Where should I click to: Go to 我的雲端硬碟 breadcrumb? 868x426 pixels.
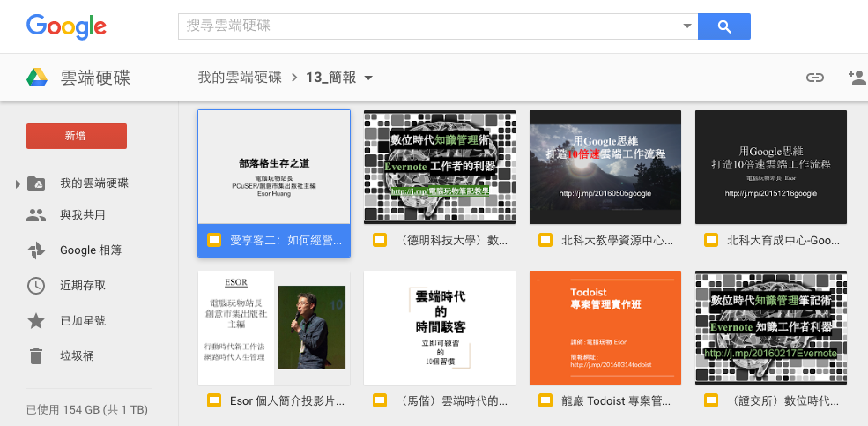coord(240,78)
